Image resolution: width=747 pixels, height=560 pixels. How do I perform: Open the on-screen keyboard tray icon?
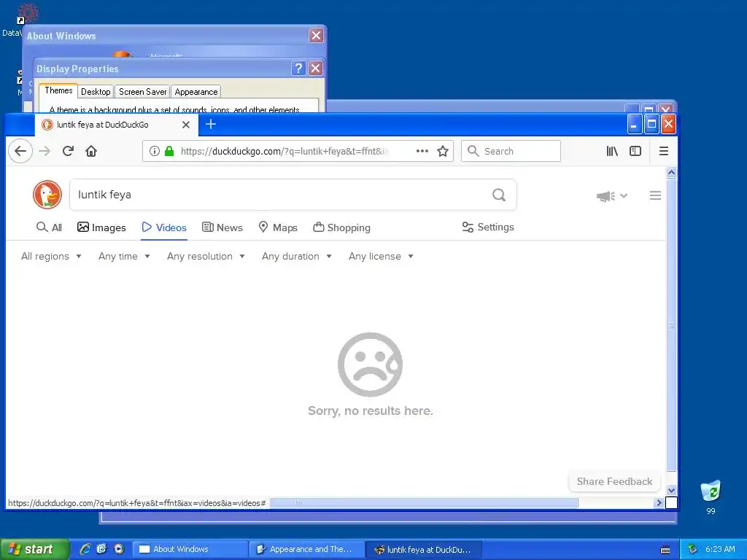(x=665, y=550)
